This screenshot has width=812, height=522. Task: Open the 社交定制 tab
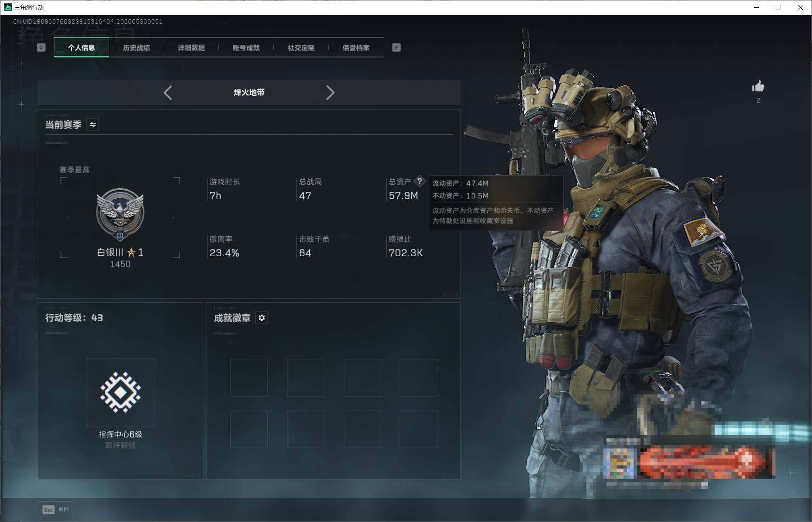301,47
